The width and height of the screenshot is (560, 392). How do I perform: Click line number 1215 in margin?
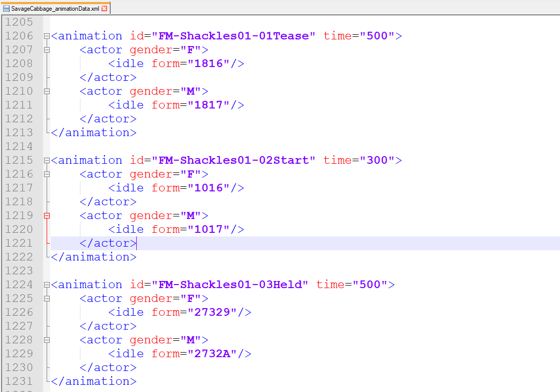point(19,160)
